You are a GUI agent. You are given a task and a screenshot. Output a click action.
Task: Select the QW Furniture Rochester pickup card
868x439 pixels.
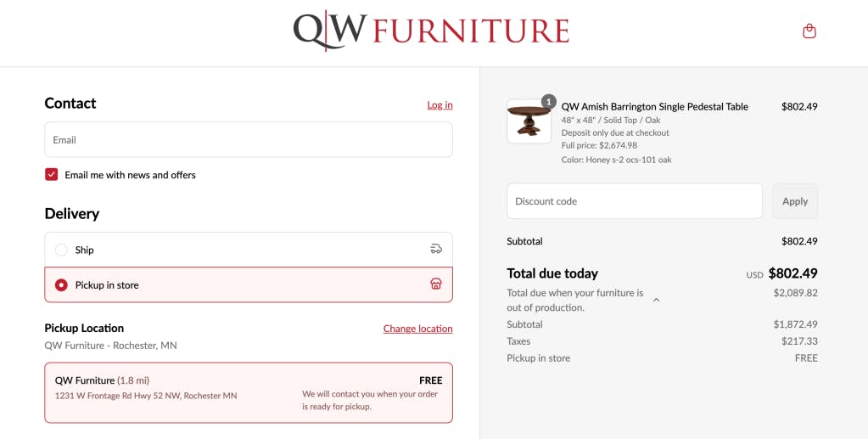249,392
